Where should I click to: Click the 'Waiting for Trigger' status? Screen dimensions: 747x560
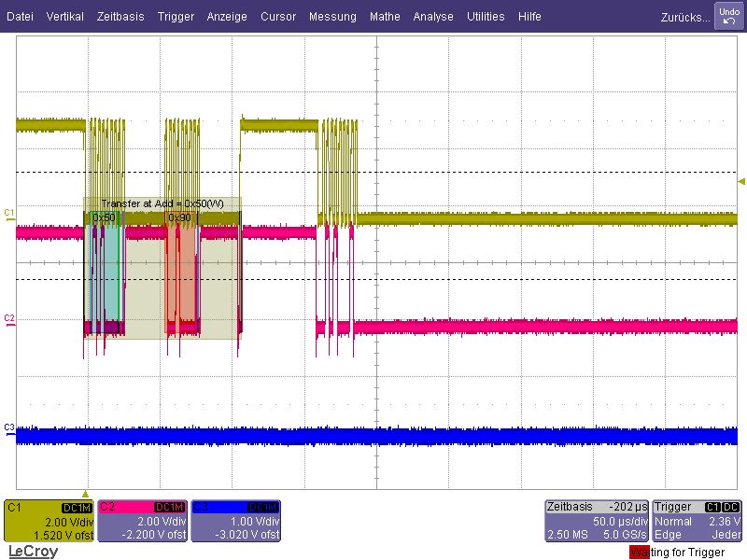click(x=678, y=553)
